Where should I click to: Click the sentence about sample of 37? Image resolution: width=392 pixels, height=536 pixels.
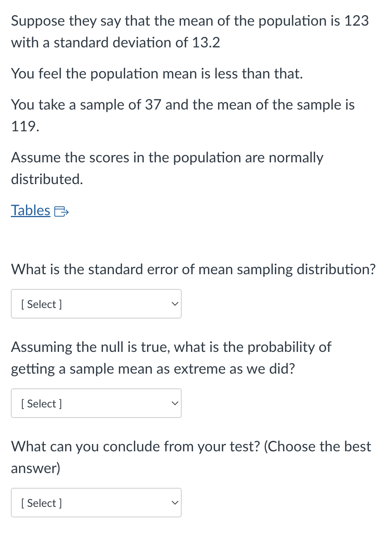point(183,115)
